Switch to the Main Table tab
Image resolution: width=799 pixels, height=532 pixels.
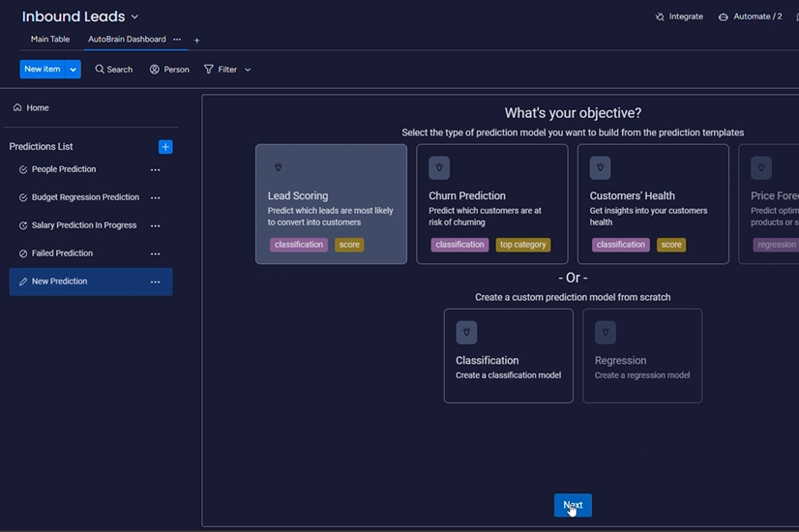(x=50, y=40)
